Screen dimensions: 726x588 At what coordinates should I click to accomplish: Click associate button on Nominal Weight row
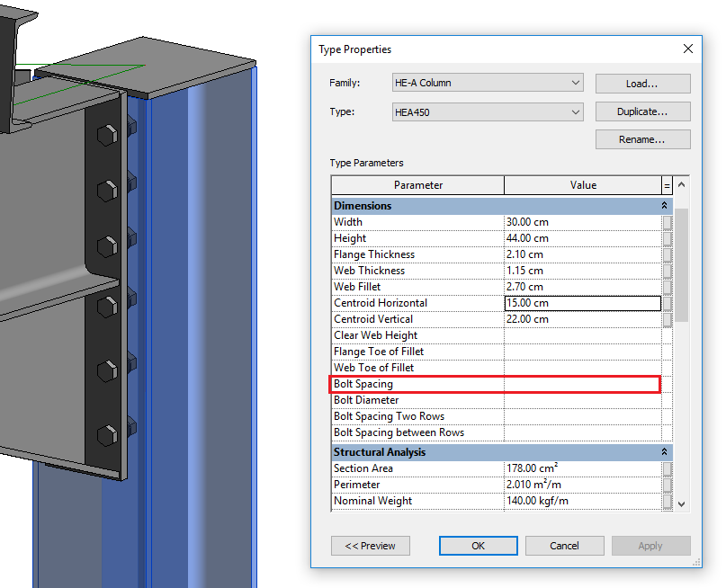pyautogui.click(x=667, y=501)
